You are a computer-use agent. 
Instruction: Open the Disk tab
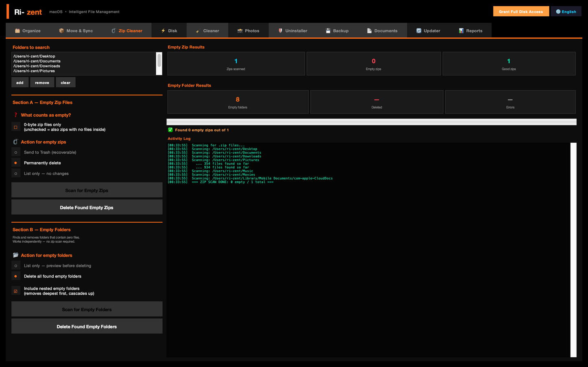tap(169, 30)
